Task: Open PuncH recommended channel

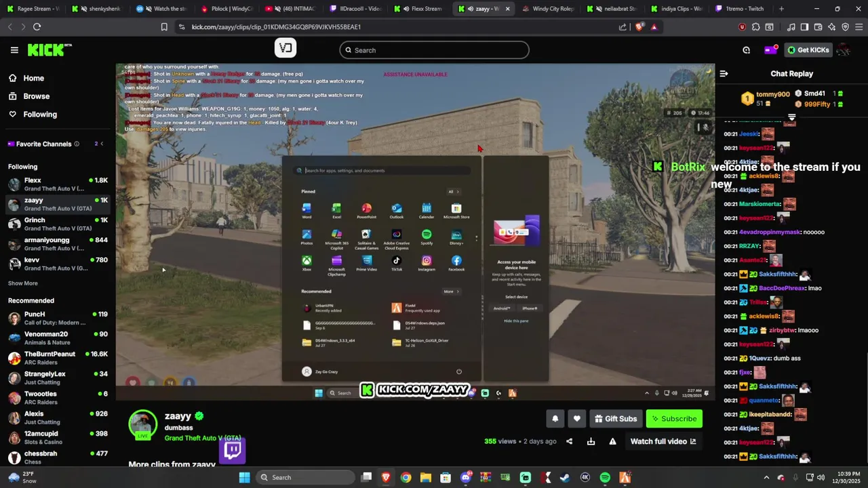Action: [x=58, y=318]
